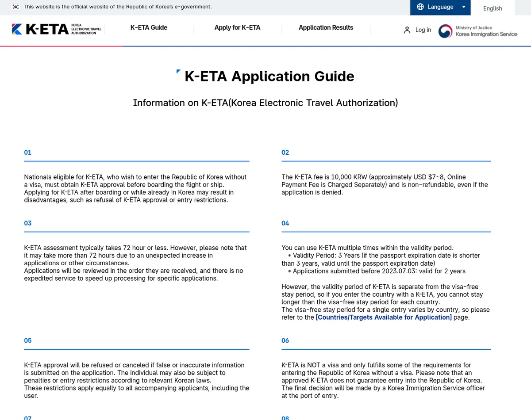The width and height of the screenshot is (531, 420).
Task: Click the Korean flag icon in top banner
Action: click(15, 7)
